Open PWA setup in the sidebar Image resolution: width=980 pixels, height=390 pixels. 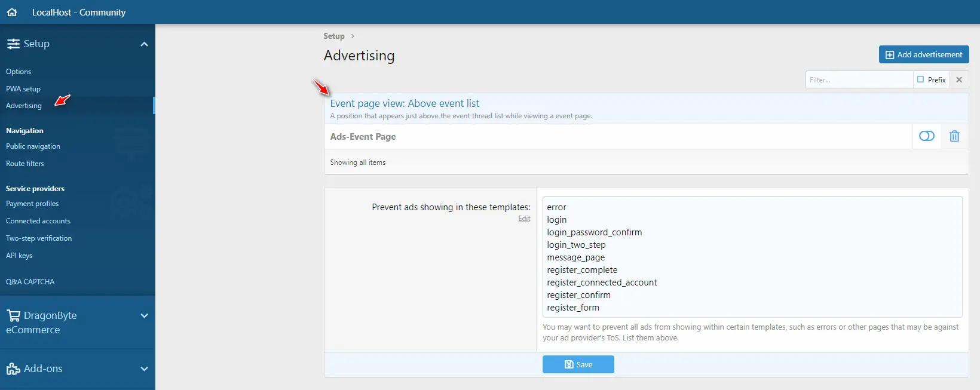tap(23, 89)
